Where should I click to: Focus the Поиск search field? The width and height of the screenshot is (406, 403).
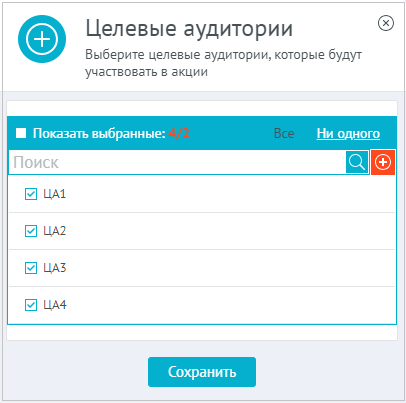pos(177,162)
